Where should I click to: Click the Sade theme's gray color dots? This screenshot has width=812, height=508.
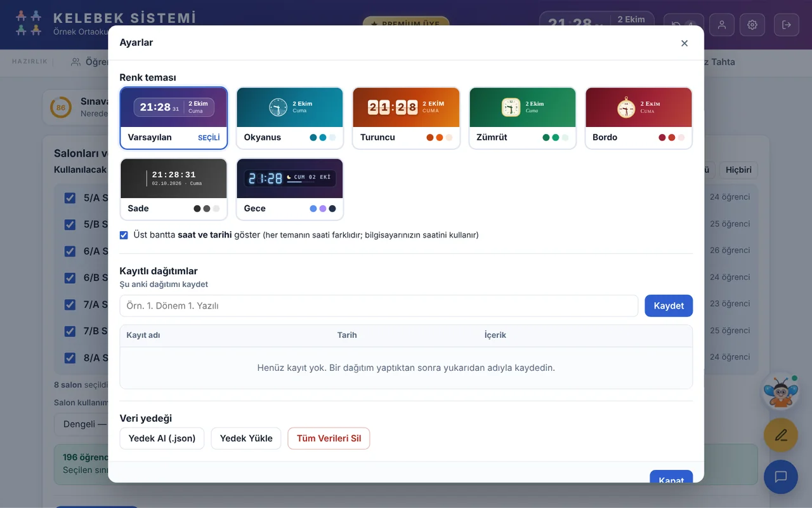tap(207, 208)
